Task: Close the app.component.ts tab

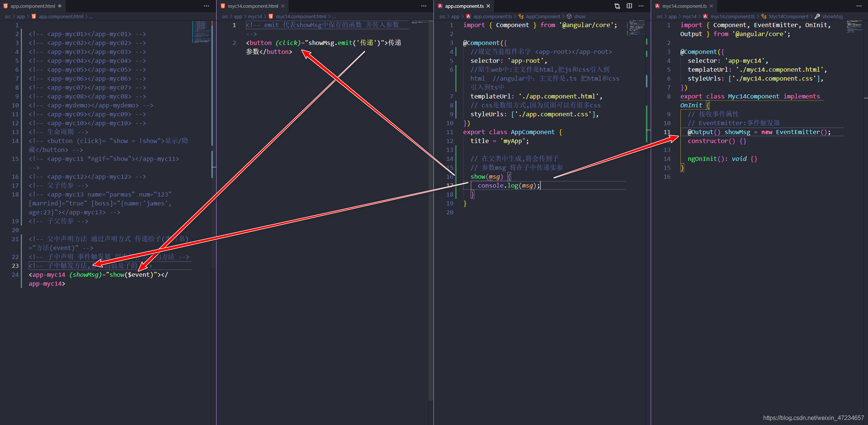Action: pos(488,6)
